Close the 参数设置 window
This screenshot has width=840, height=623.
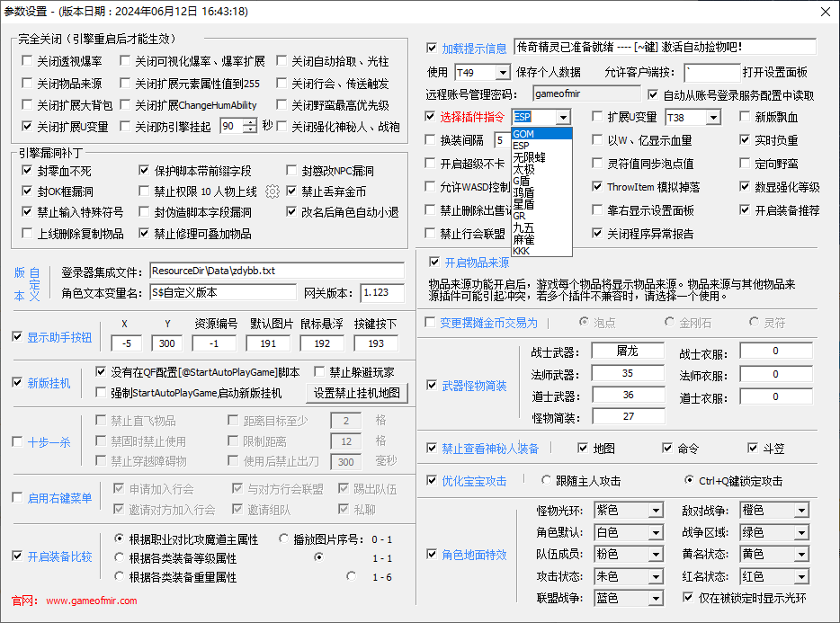click(826, 12)
